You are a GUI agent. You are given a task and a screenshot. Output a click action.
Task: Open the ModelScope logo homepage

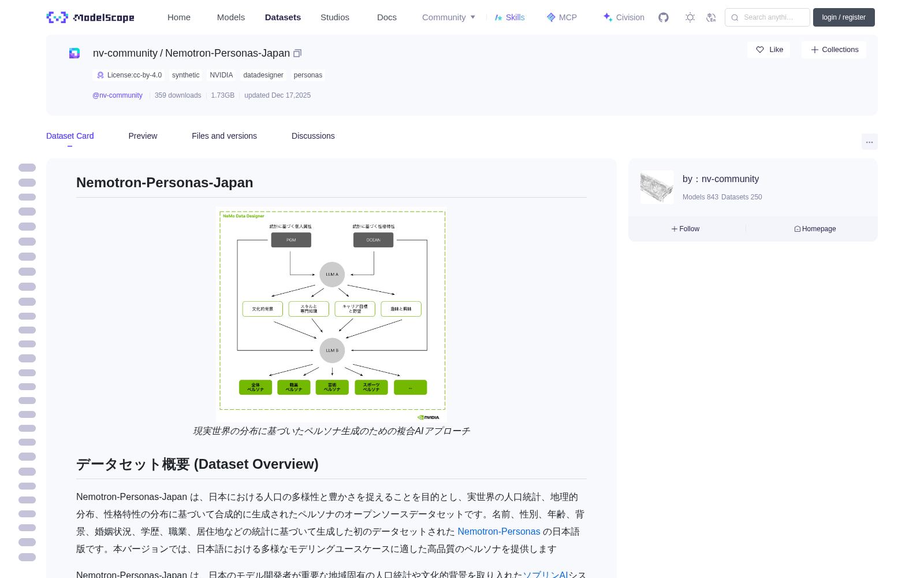pos(90,17)
